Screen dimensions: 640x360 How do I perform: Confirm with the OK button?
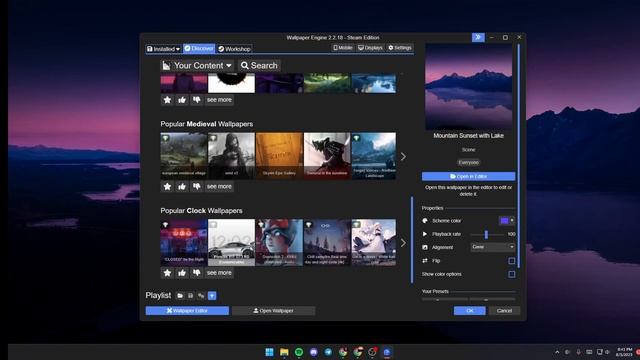pyautogui.click(x=470, y=311)
